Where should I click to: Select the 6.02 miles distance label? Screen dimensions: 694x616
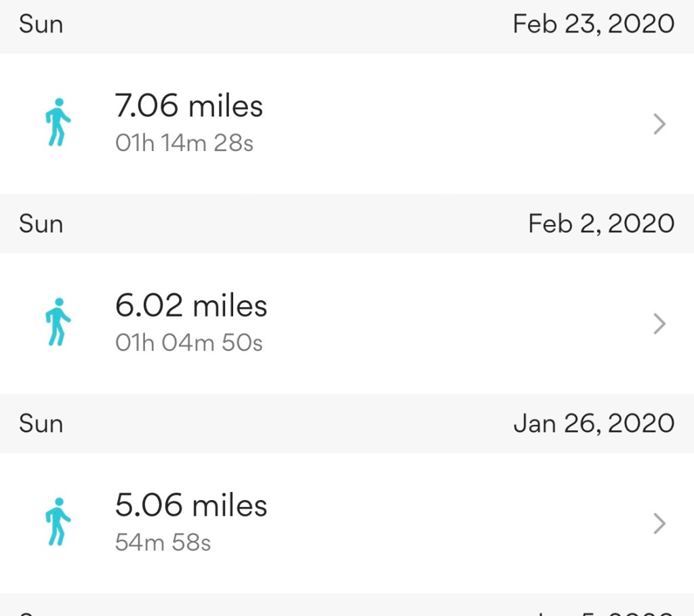pos(191,306)
